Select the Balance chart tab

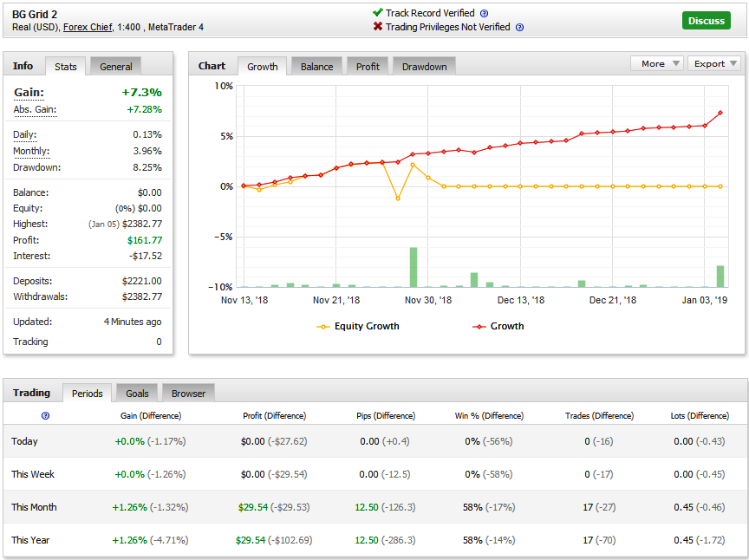tap(316, 67)
